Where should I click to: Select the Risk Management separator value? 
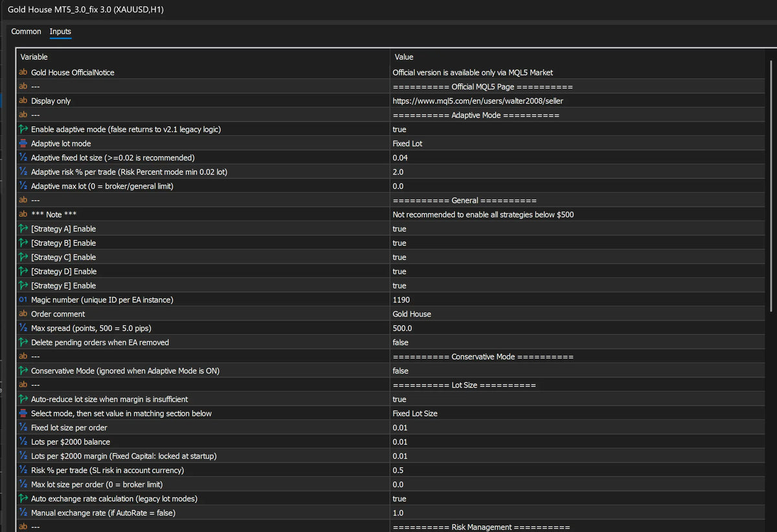(x=481, y=528)
